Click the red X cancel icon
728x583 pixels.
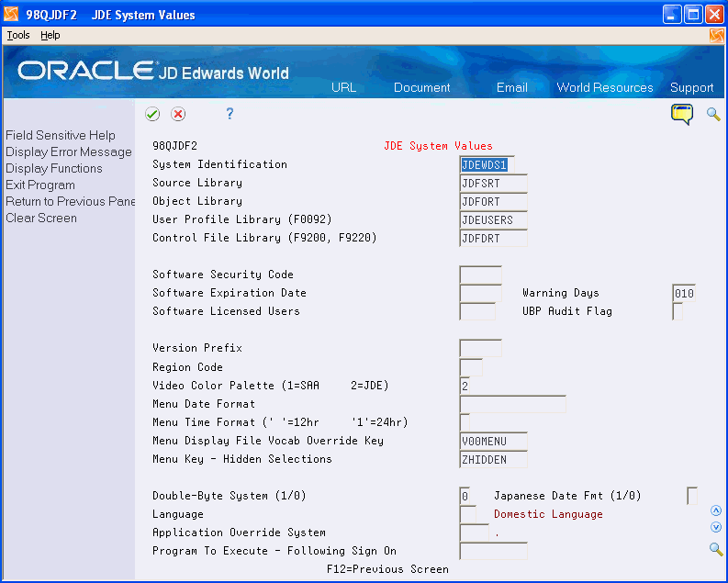point(178,114)
